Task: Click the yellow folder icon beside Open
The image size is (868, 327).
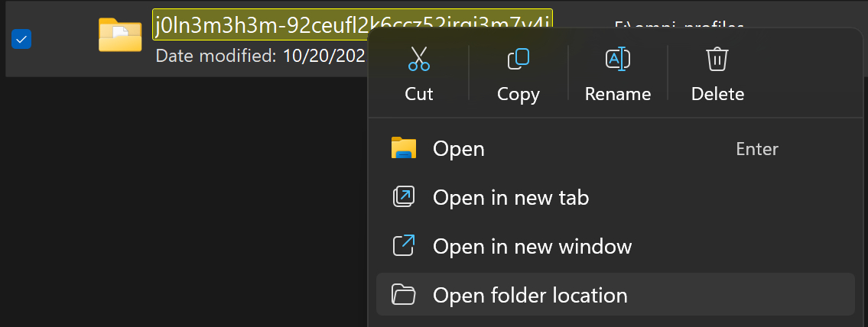Action: point(403,148)
